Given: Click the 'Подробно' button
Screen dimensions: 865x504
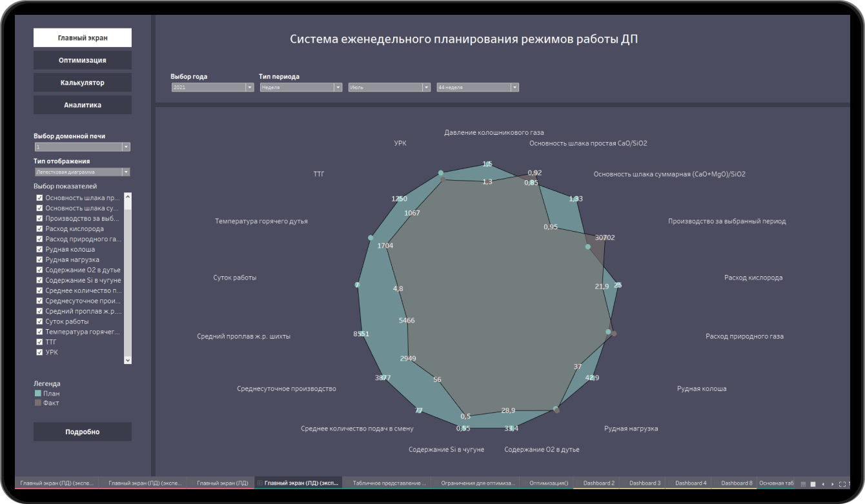Looking at the screenshot, I should coord(83,432).
